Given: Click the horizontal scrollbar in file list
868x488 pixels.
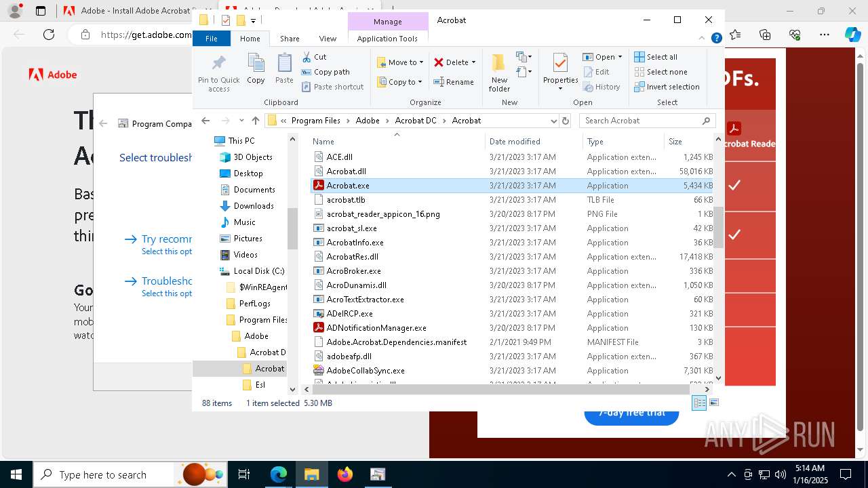Looking at the screenshot, I should [x=500, y=389].
